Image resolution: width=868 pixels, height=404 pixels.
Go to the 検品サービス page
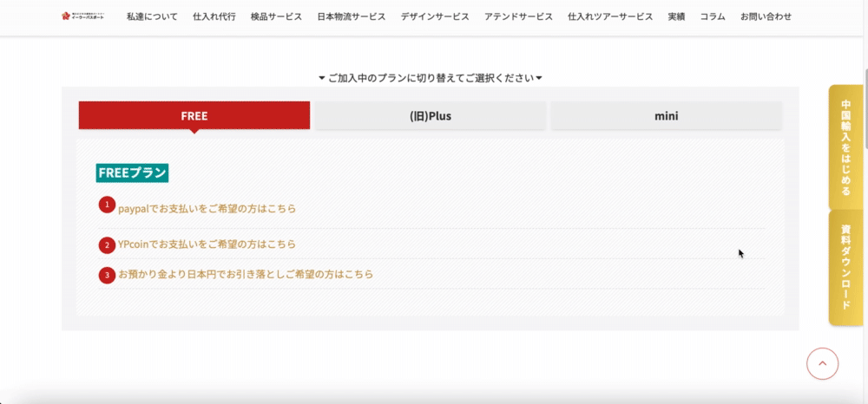tap(276, 16)
